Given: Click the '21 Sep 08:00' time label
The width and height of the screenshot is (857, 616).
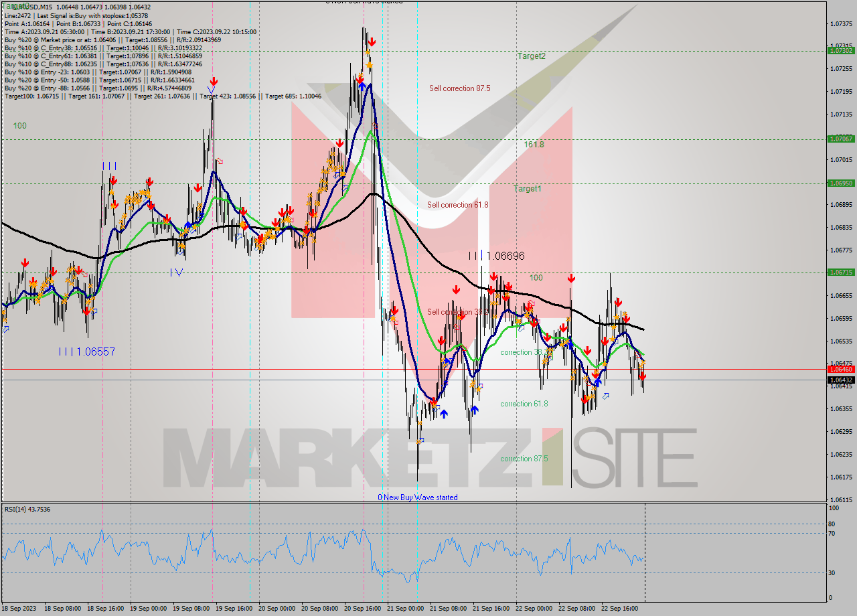Looking at the screenshot, I should point(449,609).
